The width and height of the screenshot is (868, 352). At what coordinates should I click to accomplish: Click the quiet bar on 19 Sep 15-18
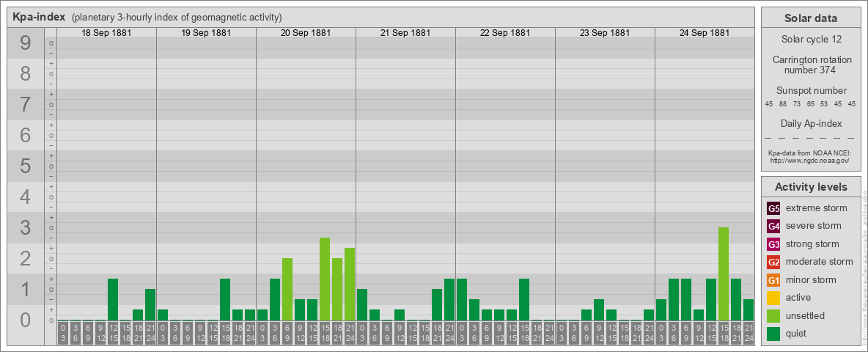click(x=225, y=299)
